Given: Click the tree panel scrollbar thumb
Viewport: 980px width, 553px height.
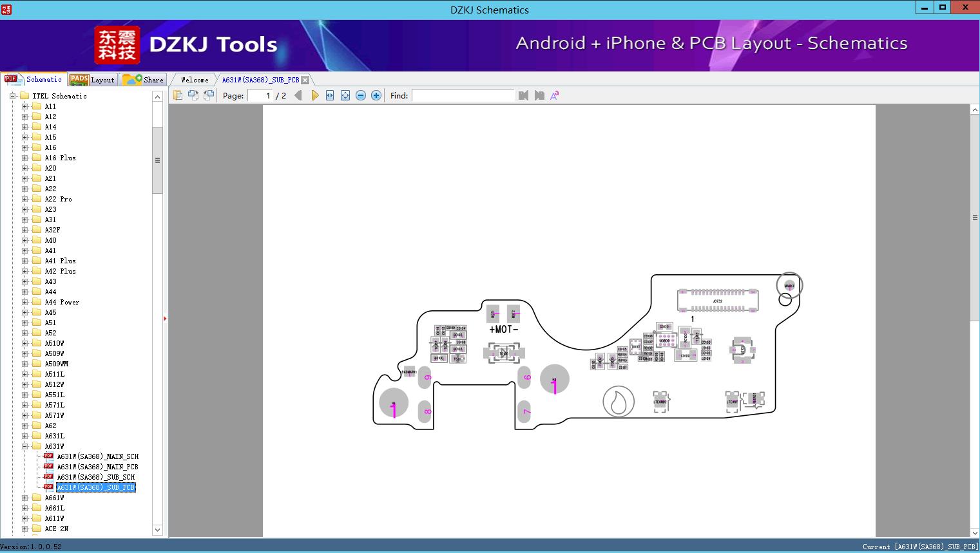Looking at the screenshot, I should pyautogui.click(x=157, y=160).
